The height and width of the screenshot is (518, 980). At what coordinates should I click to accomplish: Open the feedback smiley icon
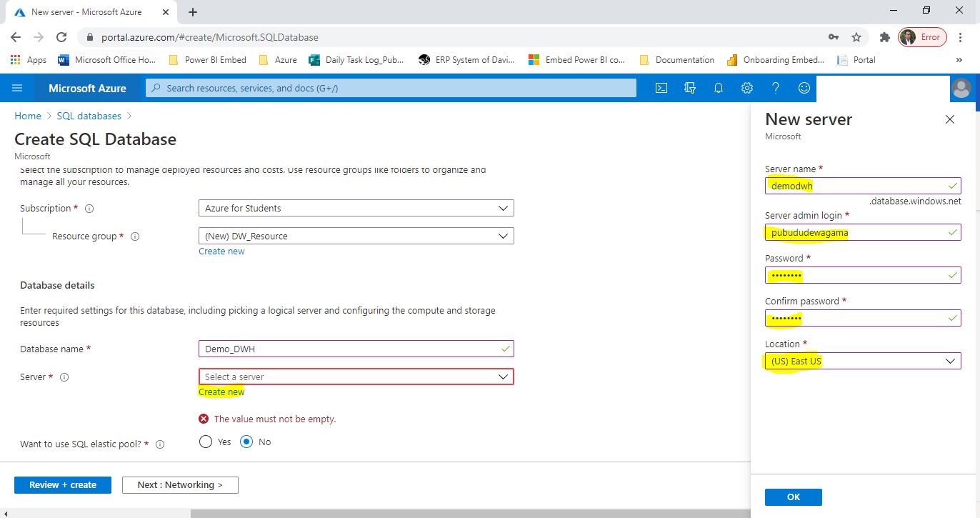[x=804, y=88]
